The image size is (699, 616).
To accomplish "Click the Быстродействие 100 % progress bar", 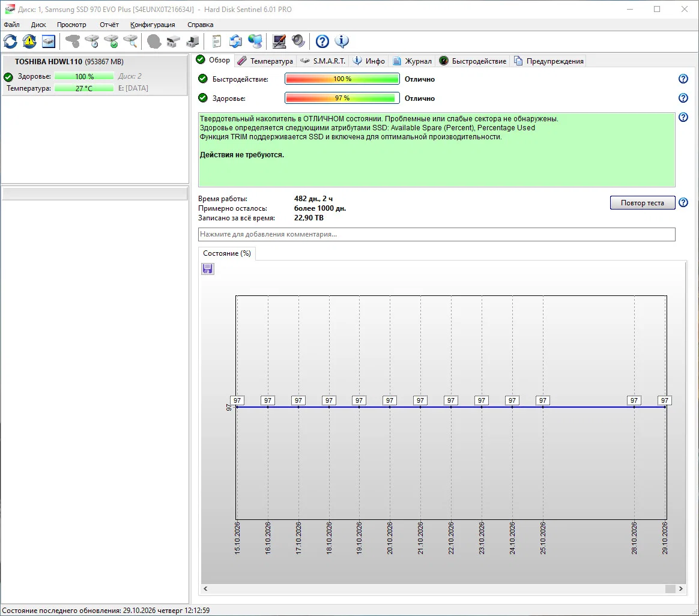I will point(342,79).
